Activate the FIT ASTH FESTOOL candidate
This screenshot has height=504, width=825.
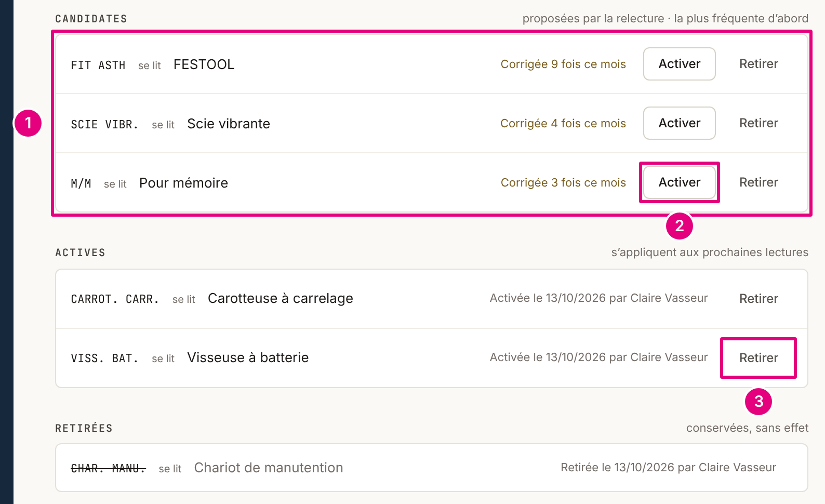pyautogui.click(x=679, y=64)
